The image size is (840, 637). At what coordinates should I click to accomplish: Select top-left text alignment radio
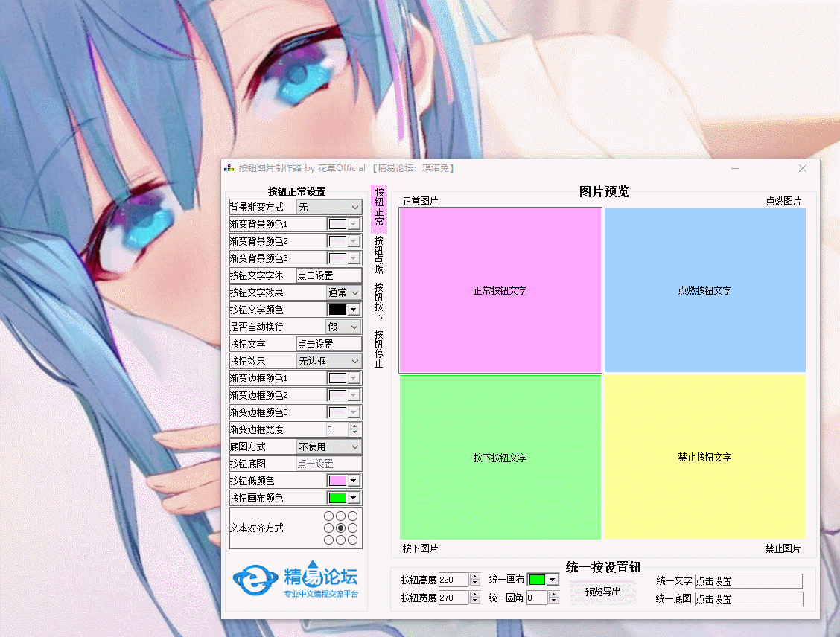[329, 516]
